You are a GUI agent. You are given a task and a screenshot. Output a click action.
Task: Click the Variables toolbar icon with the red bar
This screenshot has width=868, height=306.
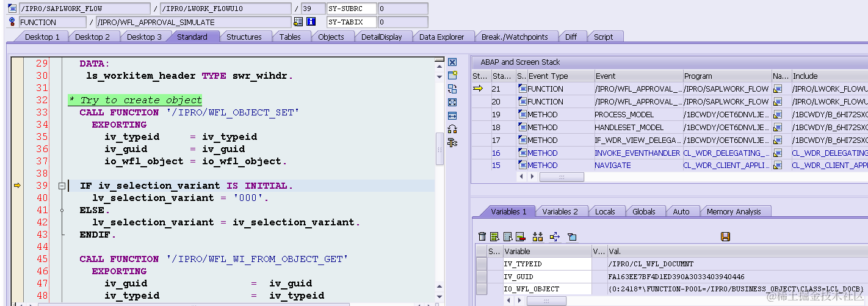[x=521, y=236]
